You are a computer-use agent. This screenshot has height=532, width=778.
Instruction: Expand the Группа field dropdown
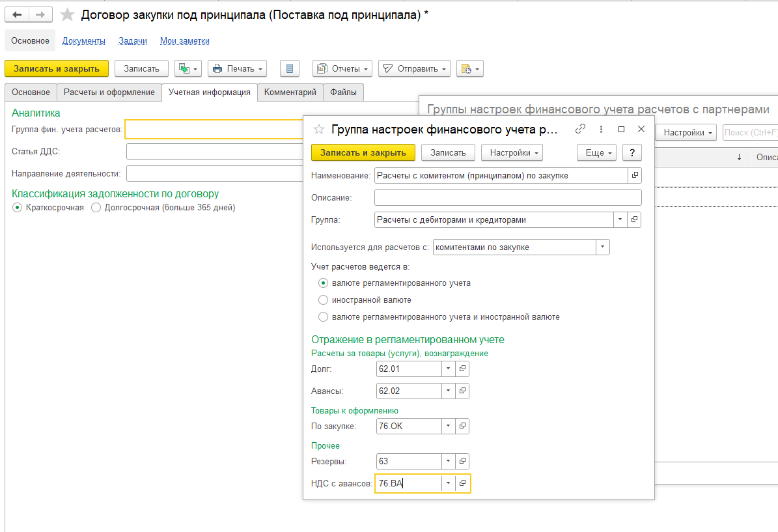pyautogui.click(x=620, y=220)
